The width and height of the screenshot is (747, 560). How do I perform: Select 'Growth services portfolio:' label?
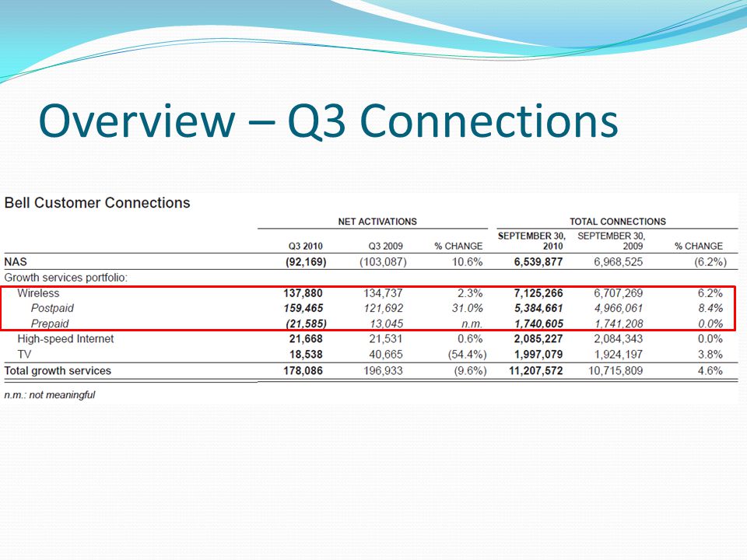click(65, 278)
